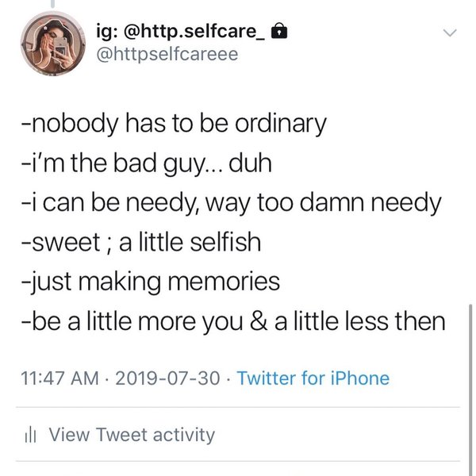The image size is (476, 476).
Task: Tap the bar chart analytics icon
Action: (x=29, y=435)
